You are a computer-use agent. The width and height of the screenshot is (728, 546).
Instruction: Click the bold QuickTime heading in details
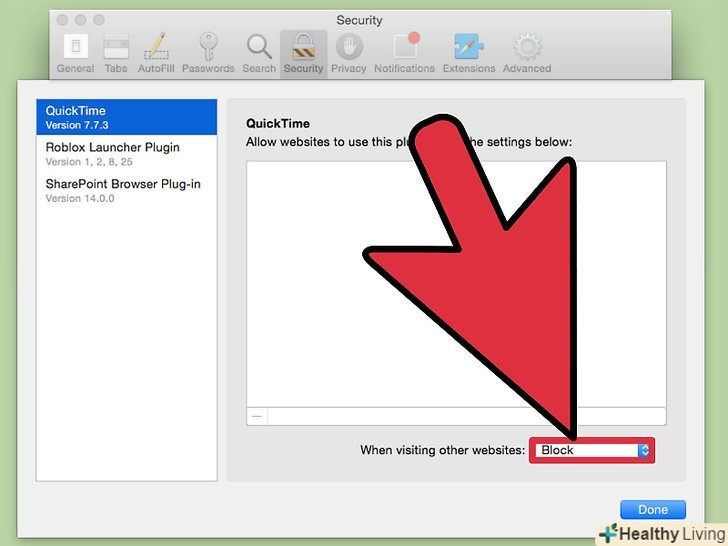(278, 124)
